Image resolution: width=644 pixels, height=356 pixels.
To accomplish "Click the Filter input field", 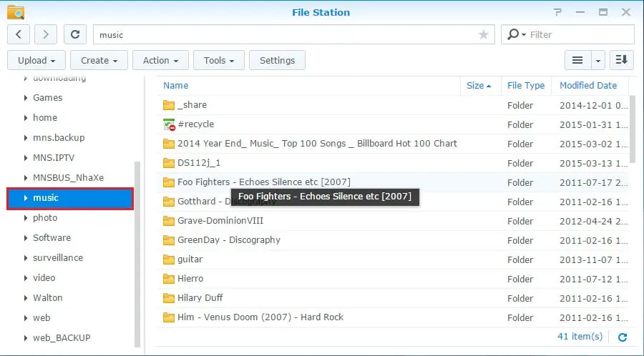I will tap(580, 35).
